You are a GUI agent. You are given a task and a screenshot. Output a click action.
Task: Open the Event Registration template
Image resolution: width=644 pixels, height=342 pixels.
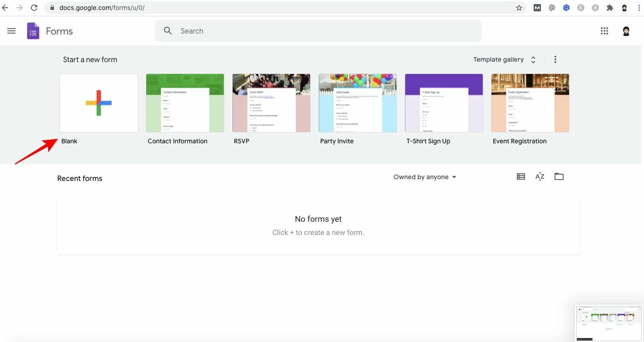(x=530, y=103)
